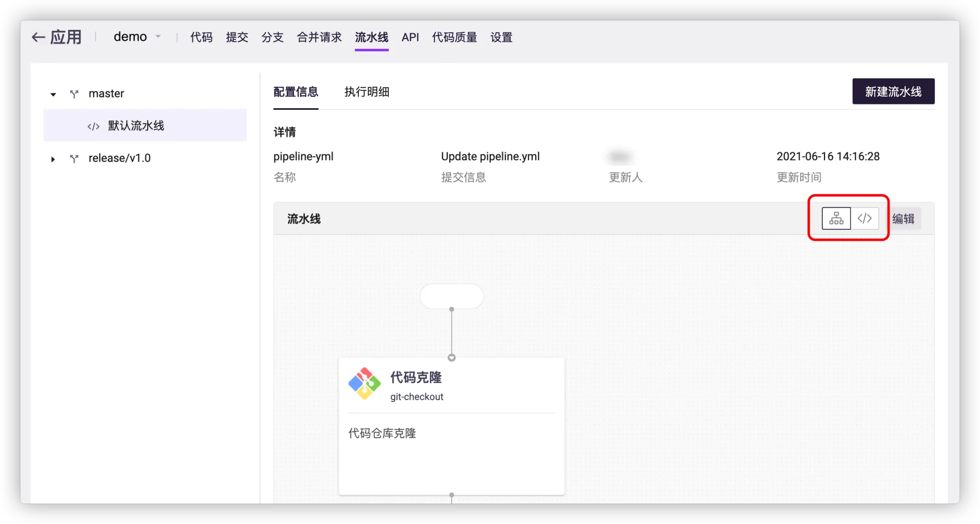Switch to graphical pipeline view icon

[836, 218]
